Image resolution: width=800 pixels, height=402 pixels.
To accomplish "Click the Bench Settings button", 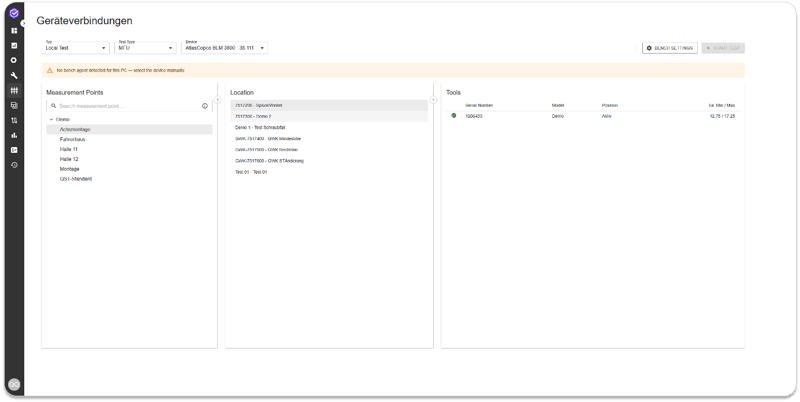I will coord(669,48).
